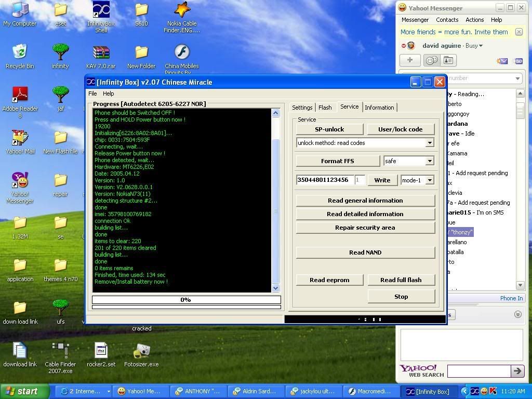This screenshot has width=532, height=399.
Task: Open themes 4 n70 folder
Action: [60, 270]
